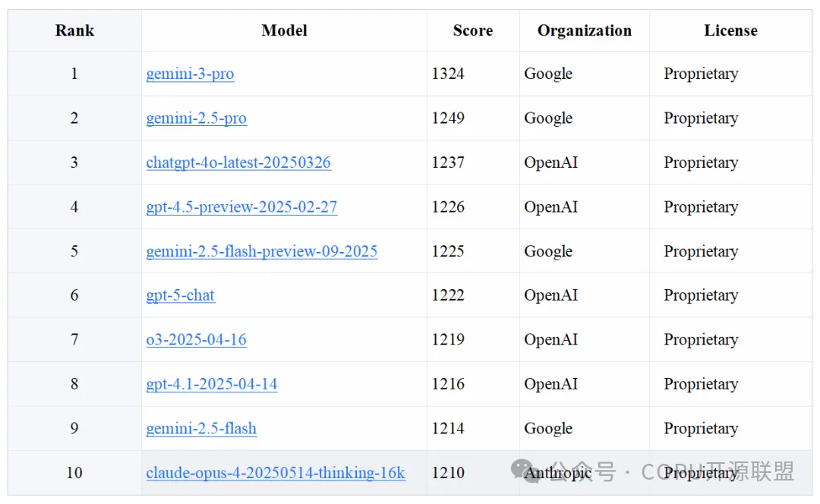Open the gemini-2.5-flash-preview-09-2025 link
Viewport: 820px width, 504px height.
click(261, 251)
